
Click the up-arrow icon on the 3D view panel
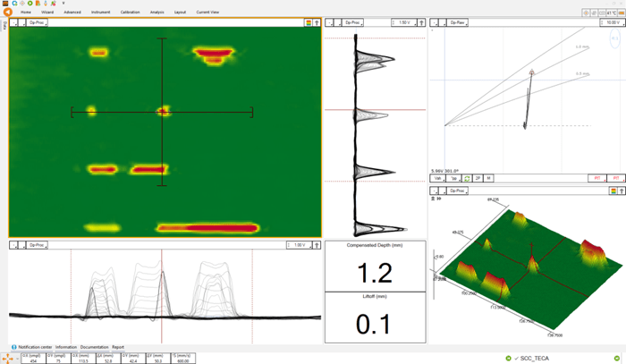point(622,190)
